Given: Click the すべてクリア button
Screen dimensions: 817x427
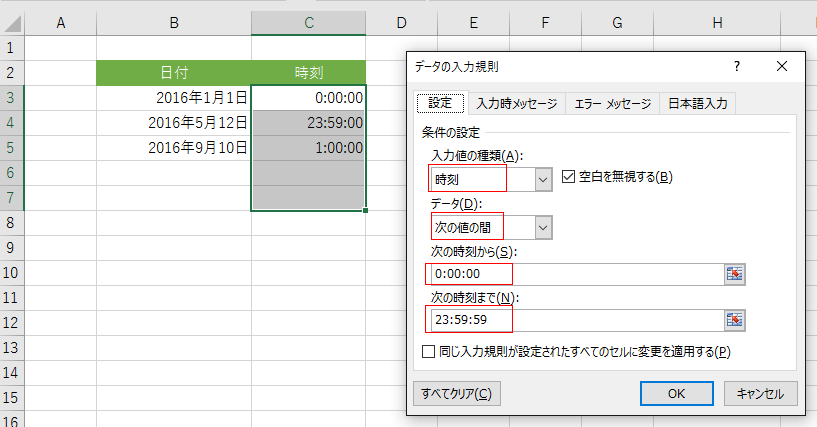Looking at the screenshot, I should click(x=456, y=393).
